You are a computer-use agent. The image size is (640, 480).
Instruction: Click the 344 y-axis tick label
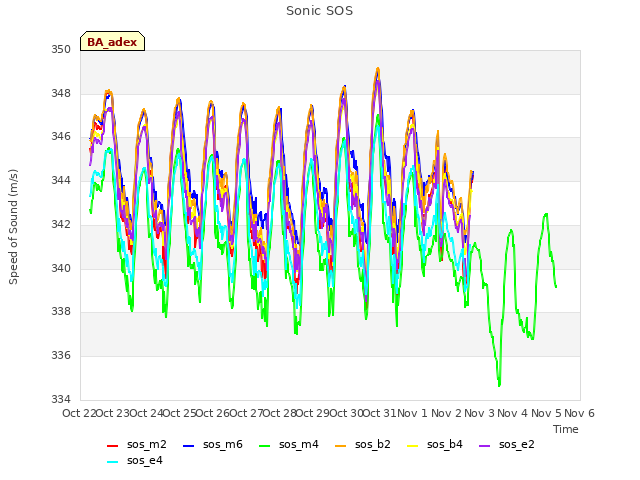(x=61, y=180)
